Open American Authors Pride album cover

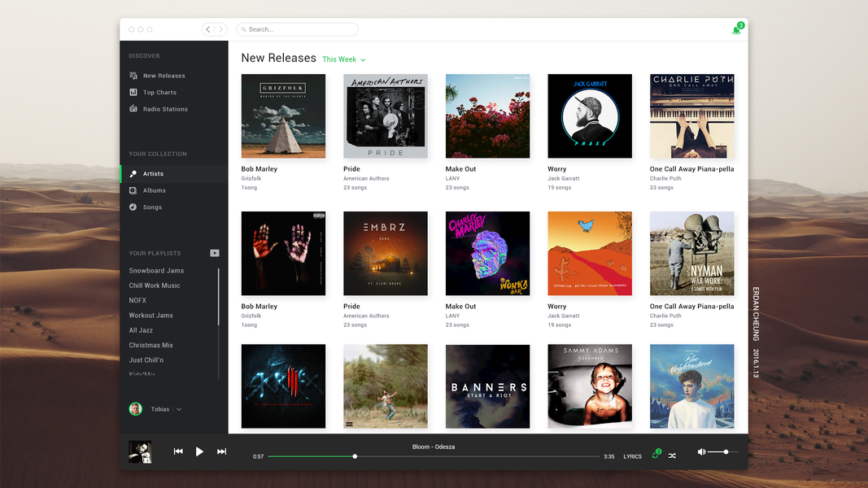pyautogui.click(x=386, y=116)
